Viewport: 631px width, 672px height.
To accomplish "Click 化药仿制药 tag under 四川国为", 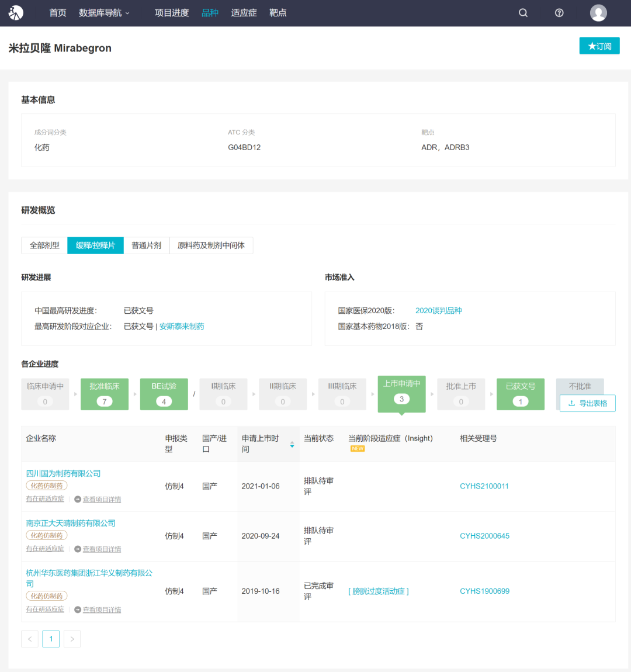I will click(x=47, y=486).
